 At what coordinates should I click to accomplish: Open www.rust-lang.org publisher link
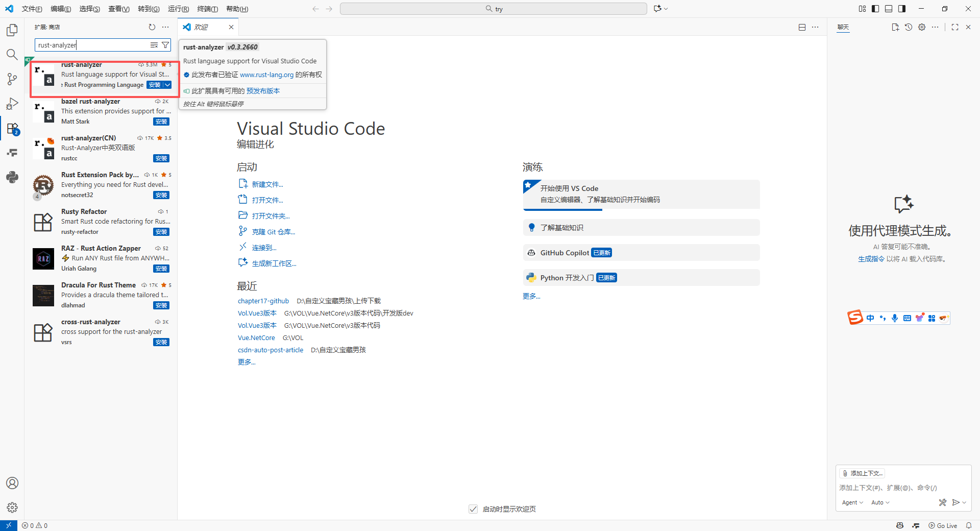coord(266,75)
